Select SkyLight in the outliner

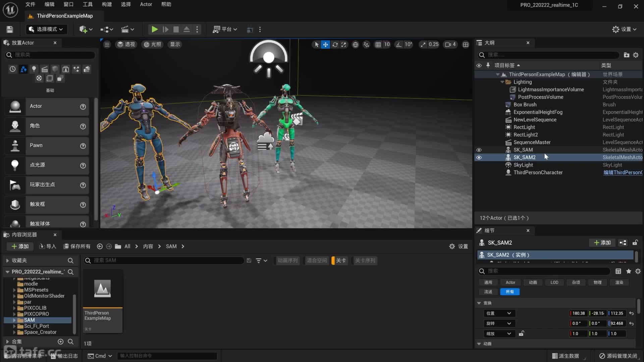point(523,165)
